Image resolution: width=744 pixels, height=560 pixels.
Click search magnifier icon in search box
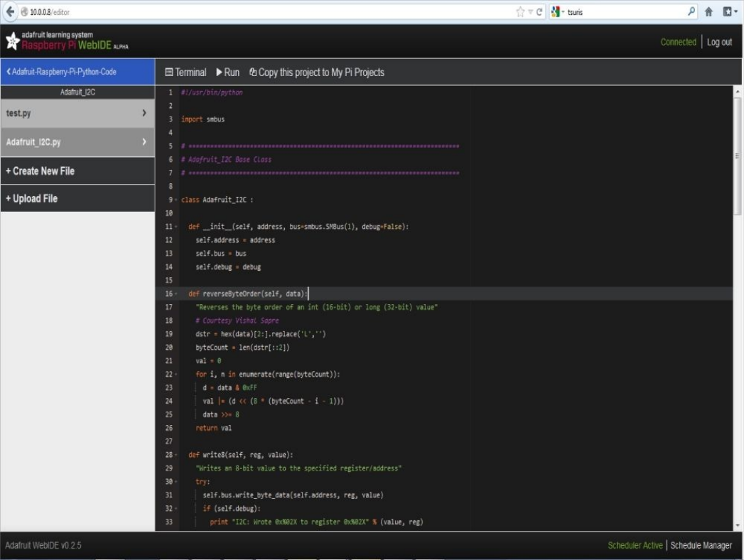coord(691,11)
